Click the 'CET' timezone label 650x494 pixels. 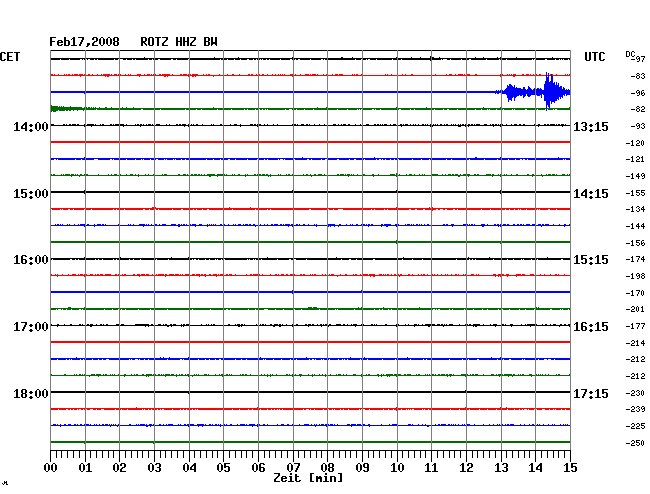pyautogui.click(x=10, y=57)
